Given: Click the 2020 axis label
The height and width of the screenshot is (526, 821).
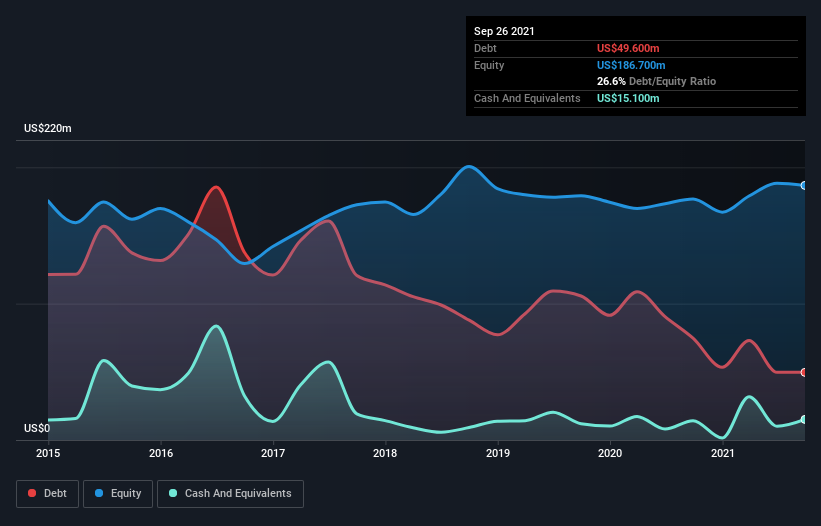Looking at the screenshot, I should point(610,453).
